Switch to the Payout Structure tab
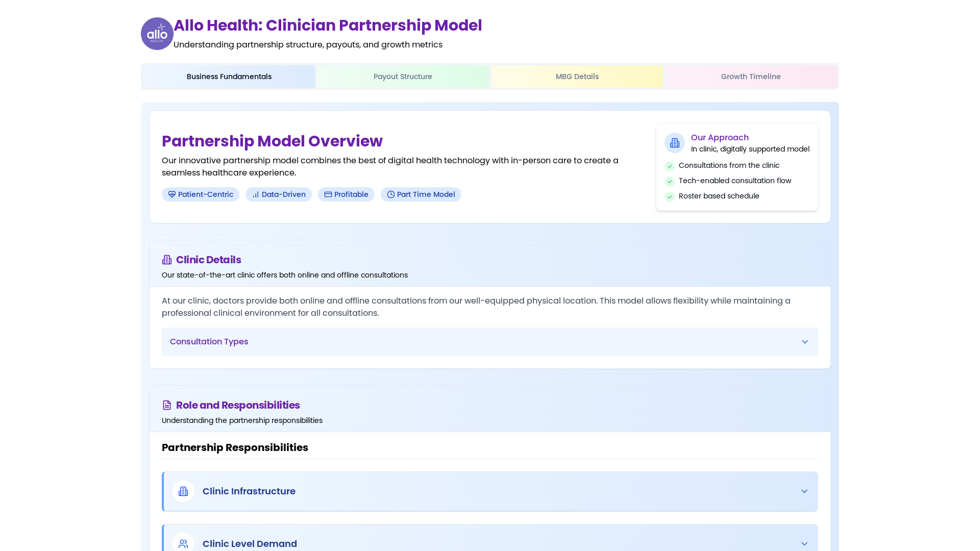This screenshot has width=980, height=551. [403, 77]
